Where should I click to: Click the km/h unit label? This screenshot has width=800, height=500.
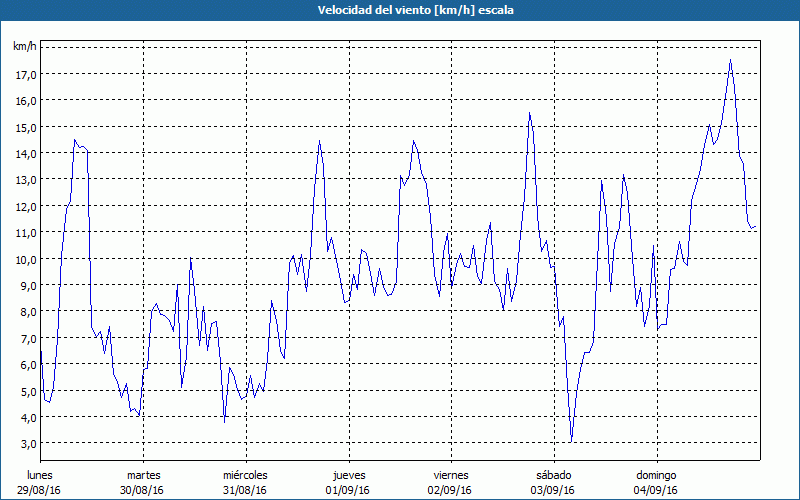click(x=23, y=47)
